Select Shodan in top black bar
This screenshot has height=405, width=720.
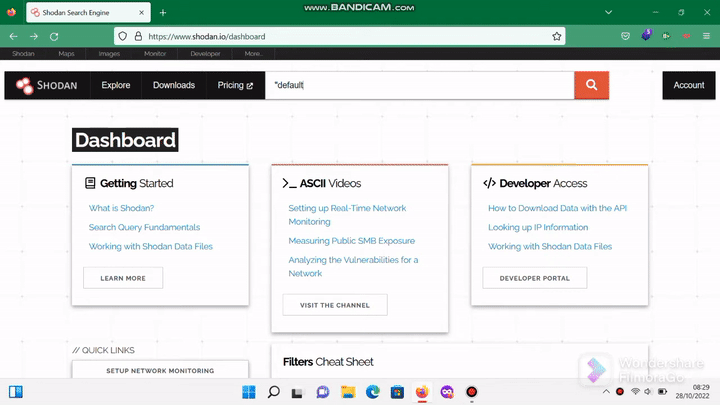[23, 54]
